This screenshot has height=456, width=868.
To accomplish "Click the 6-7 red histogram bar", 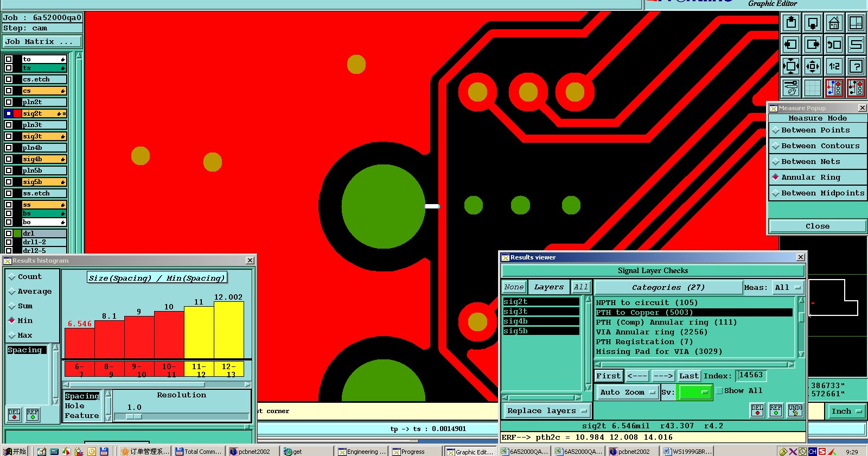I will pos(79,343).
